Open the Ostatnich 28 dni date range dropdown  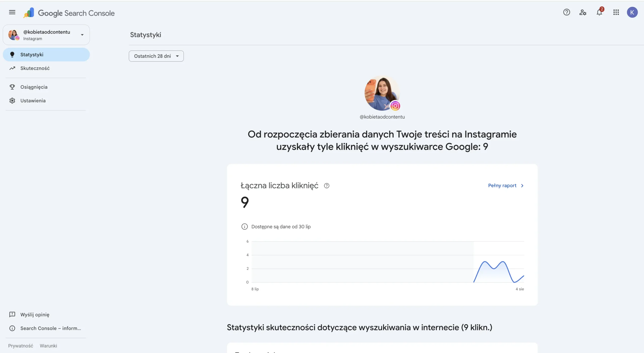[x=156, y=56]
